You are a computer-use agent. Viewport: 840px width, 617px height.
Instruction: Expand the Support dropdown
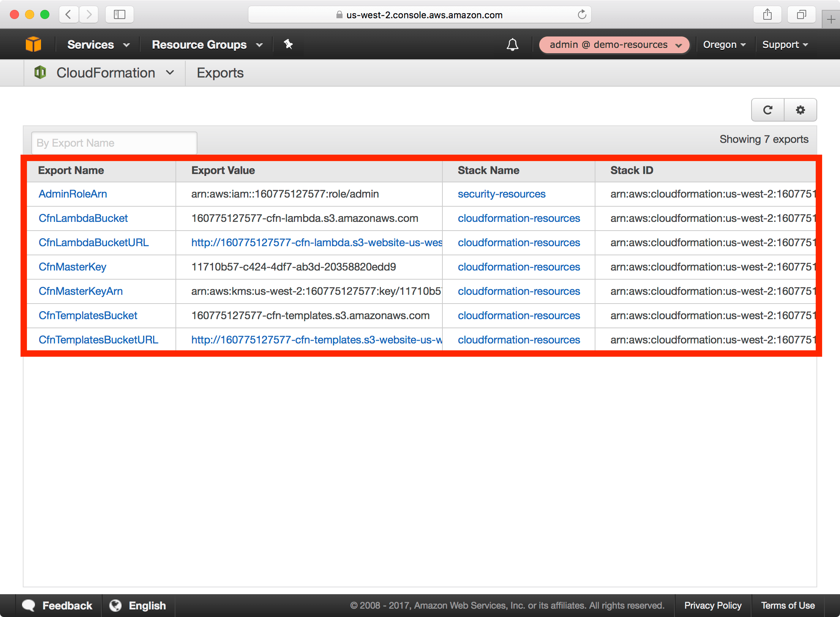(x=785, y=44)
